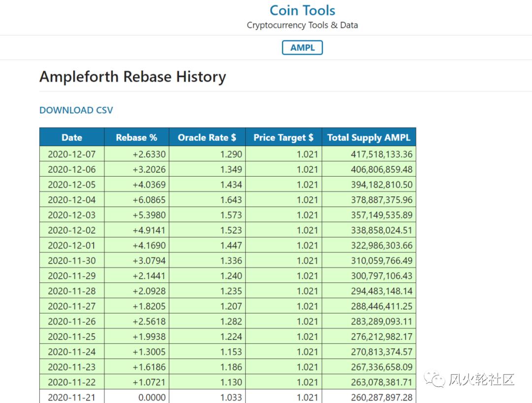Select the date cell 2020-11-24
The height and width of the screenshot is (403, 532).
pos(71,352)
